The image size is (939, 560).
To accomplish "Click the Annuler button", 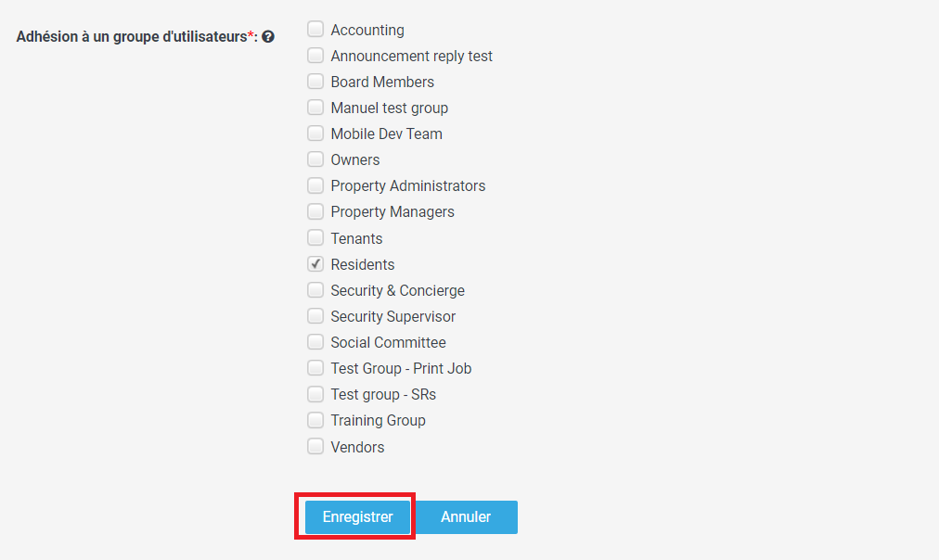I will pos(466,517).
